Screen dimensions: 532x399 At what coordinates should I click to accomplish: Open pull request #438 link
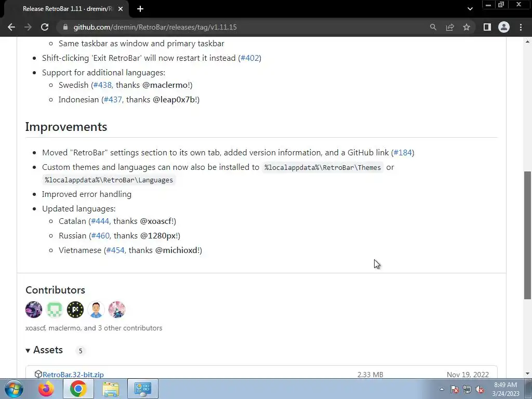[x=102, y=85]
